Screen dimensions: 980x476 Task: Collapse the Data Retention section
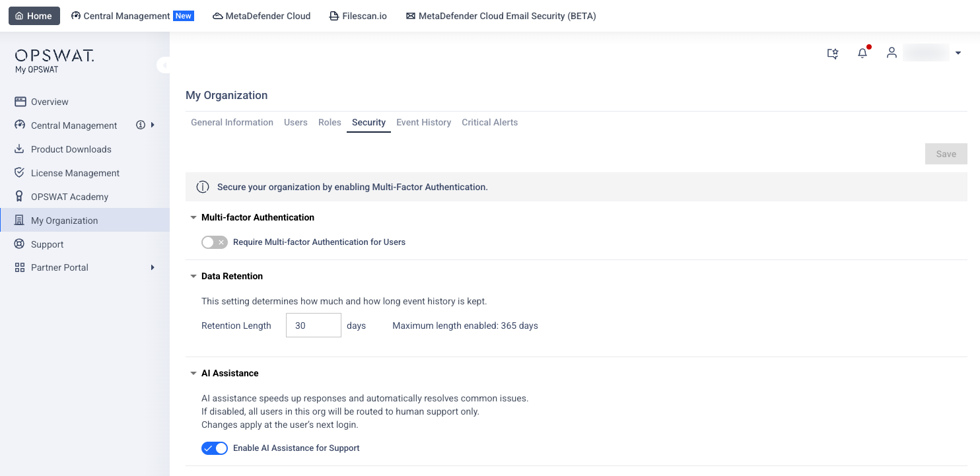point(193,277)
